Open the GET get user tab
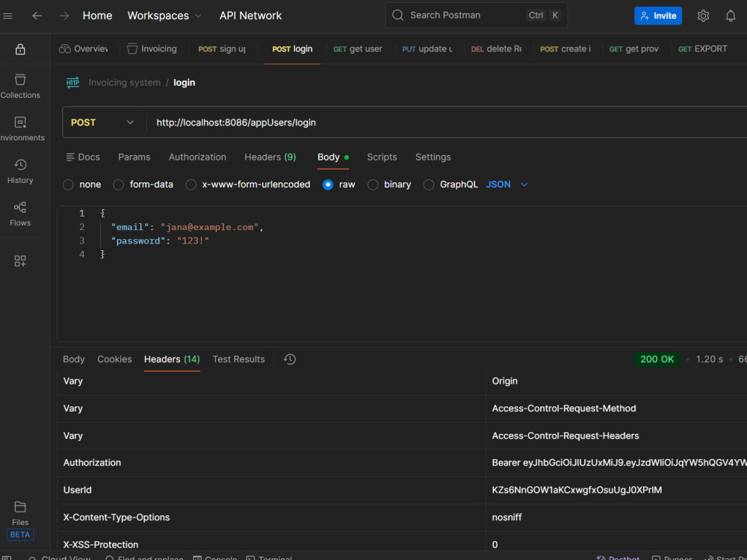 pyautogui.click(x=357, y=49)
